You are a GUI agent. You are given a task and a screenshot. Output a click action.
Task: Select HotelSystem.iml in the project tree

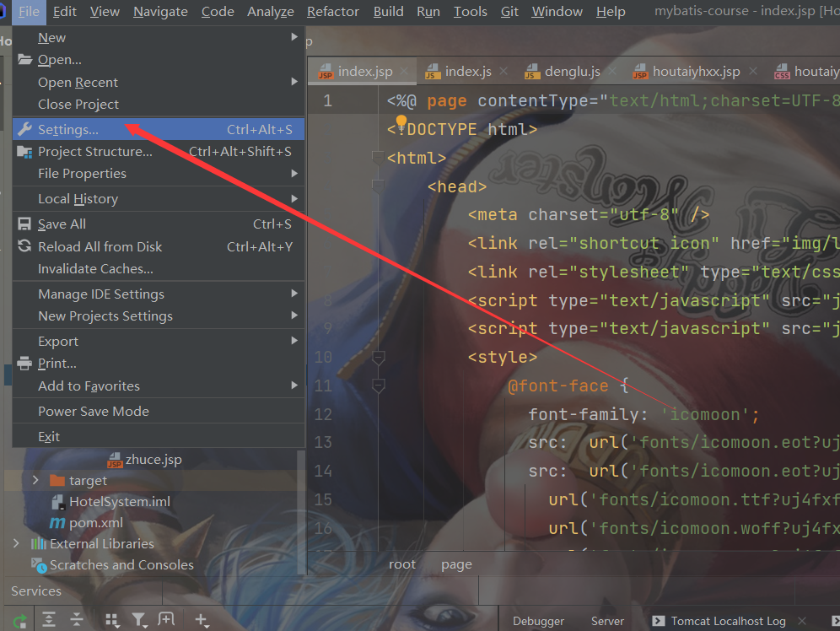point(110,501)
